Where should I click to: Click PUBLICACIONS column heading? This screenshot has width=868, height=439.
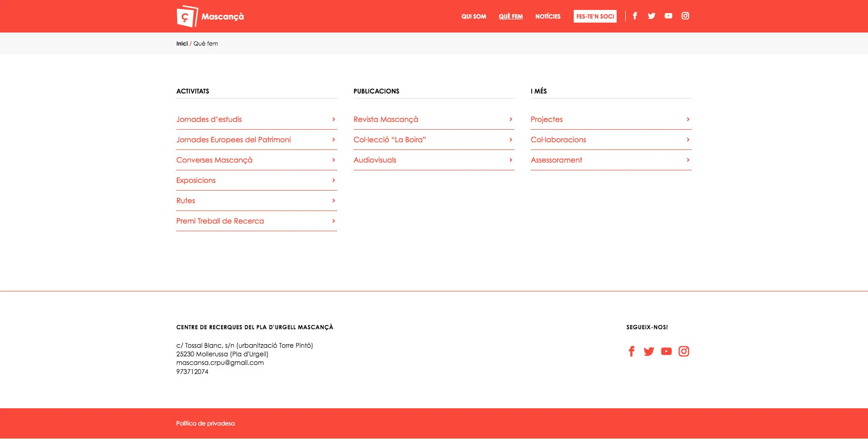[376, 91]
